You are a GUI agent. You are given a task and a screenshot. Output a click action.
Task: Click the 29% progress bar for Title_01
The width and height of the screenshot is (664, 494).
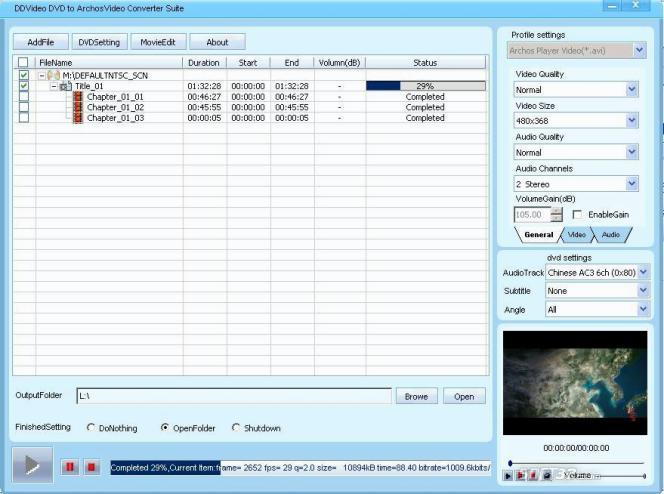[426, 86]
